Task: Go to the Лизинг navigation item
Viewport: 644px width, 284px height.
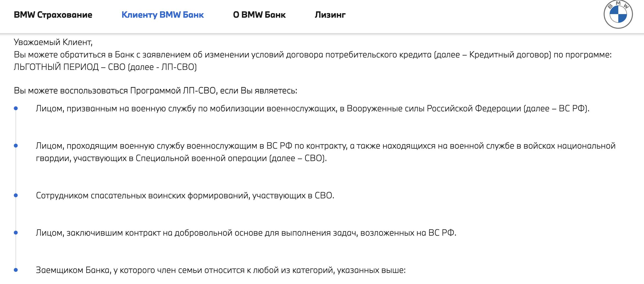Action: point(330,15)
